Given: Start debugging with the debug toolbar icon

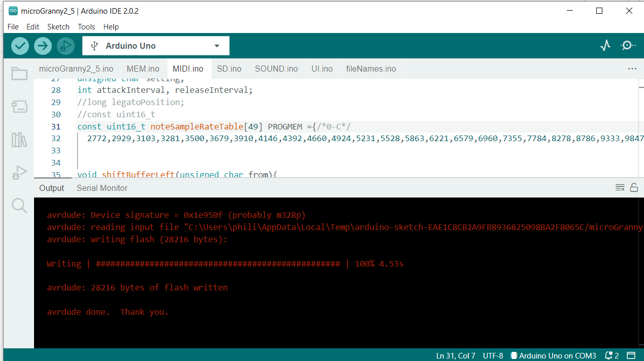Looking at the screenshot, I should tap(65, 46).
